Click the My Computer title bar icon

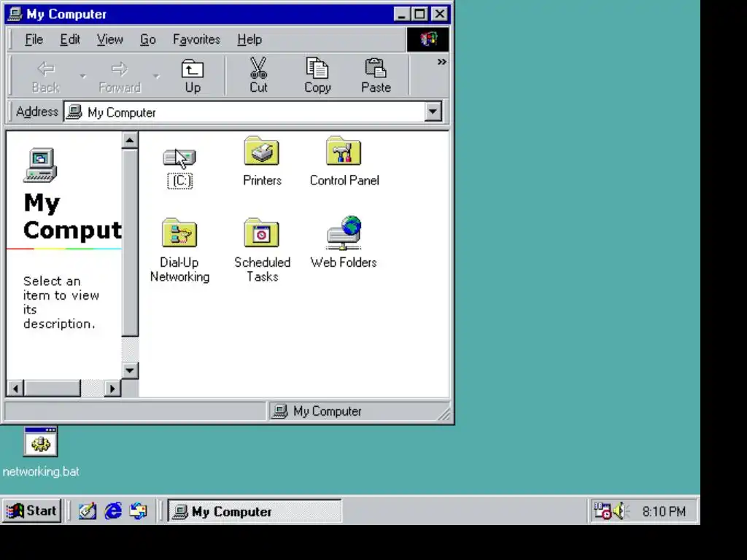coord(15,14)
